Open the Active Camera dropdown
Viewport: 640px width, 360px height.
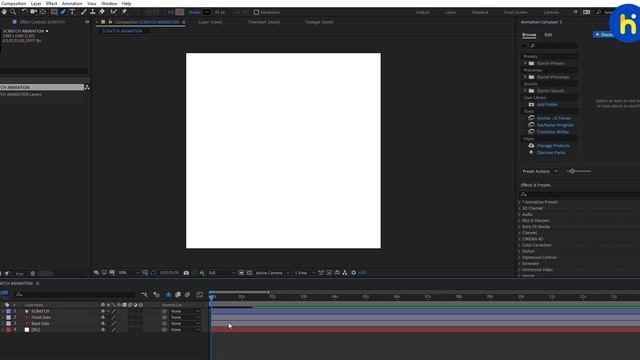pos(272,273)
